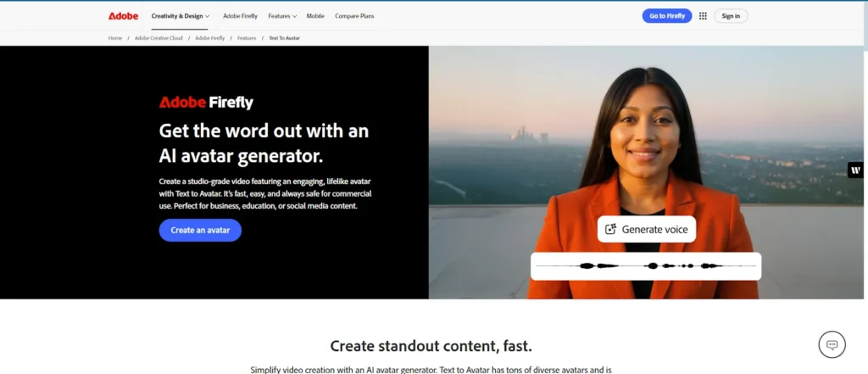Screen dimensions: 868x374
Task: Click the Go to Firefly button
Action: [x=666, y=16]
